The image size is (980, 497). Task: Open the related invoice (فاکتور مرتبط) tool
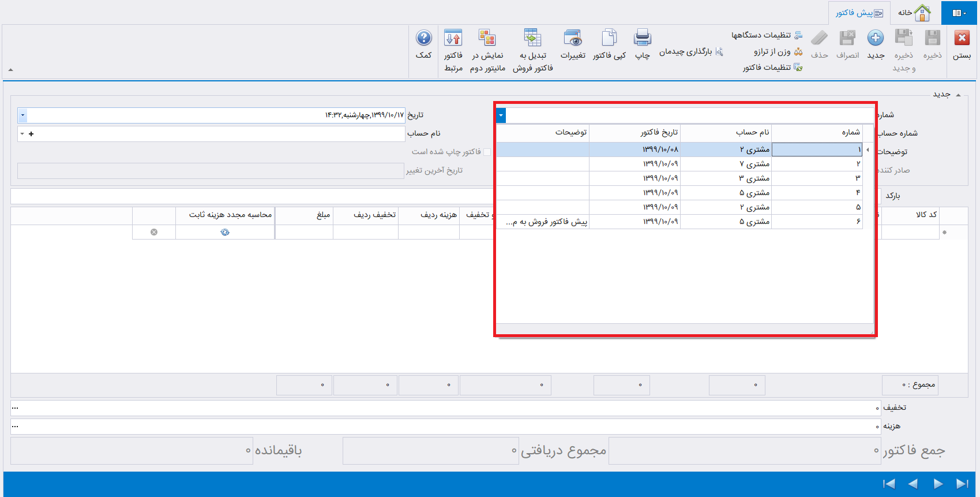453,39
